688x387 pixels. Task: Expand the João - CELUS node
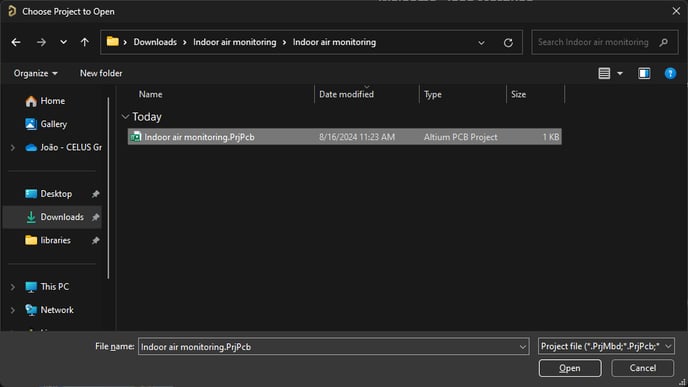pyautogui.click(x=13, y=148)
